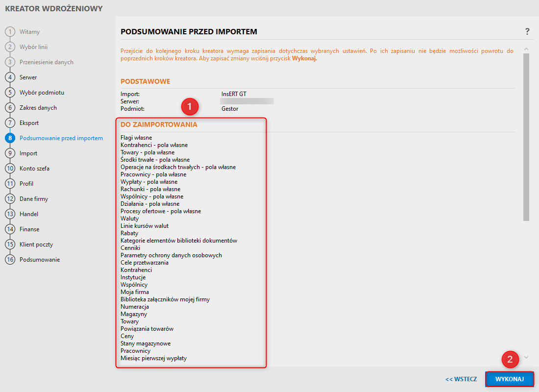Click the Gestor podmiot value
This screenshot has height=392, width=539.
[x=230, y=109]
